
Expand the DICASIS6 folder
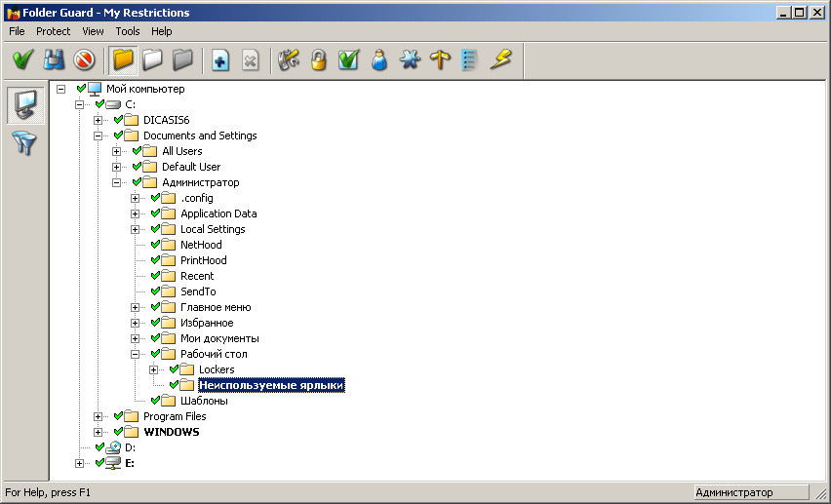99,120
